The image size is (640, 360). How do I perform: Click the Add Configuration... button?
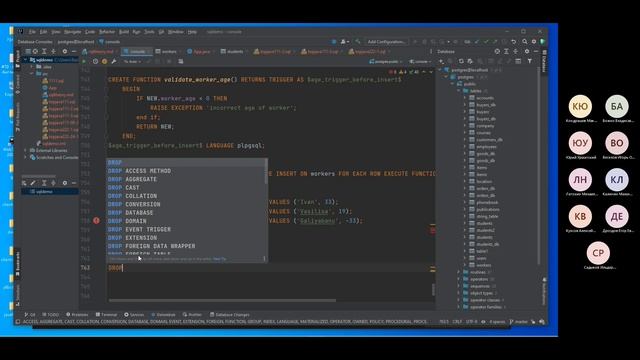[386, 42]
